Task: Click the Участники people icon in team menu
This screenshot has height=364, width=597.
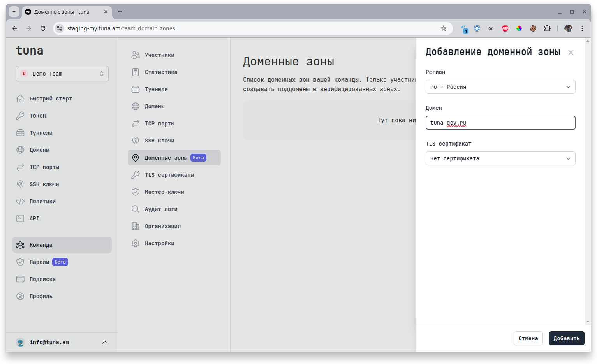Action: pyautogui.click(x=136, y=55)
